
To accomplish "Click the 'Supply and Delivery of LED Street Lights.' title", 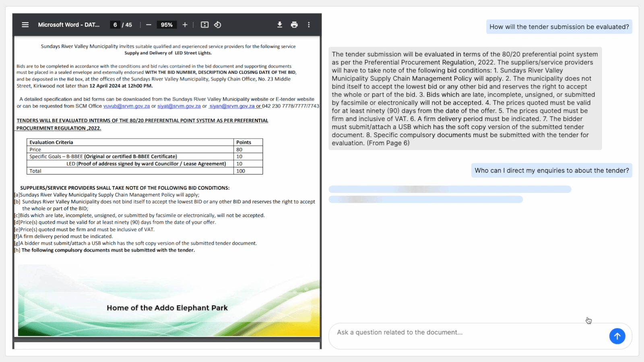I will (168, 53).
